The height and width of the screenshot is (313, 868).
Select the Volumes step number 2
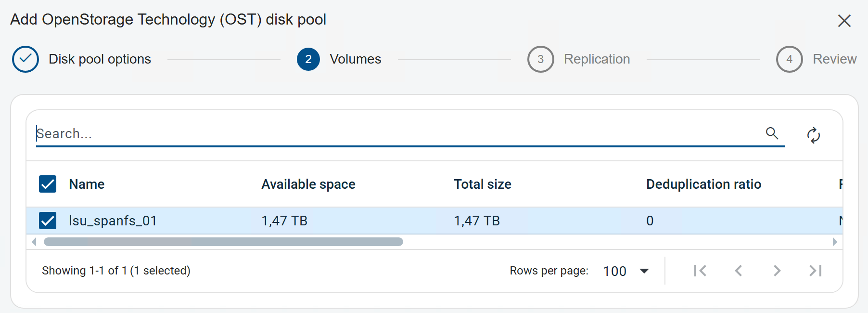308,59
